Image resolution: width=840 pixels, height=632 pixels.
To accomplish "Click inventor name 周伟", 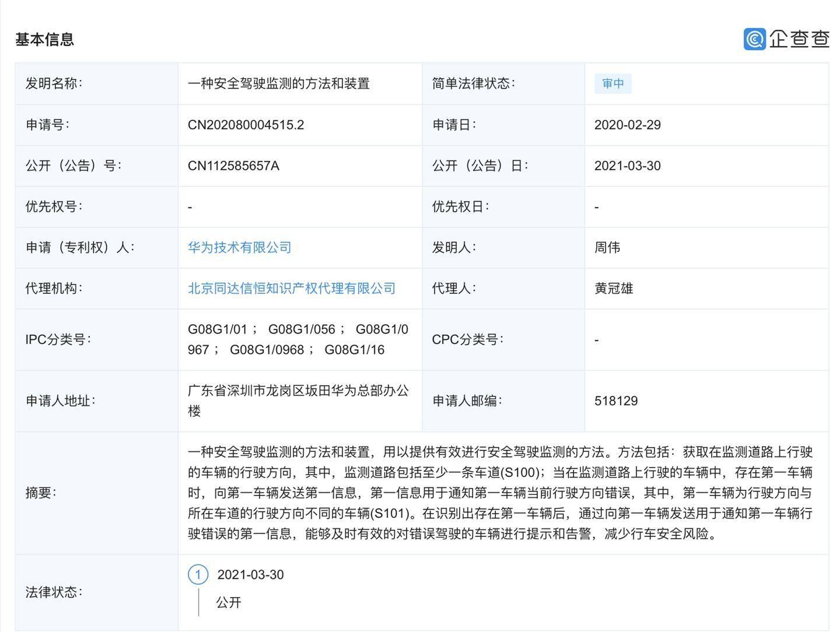I will [607, 247].
